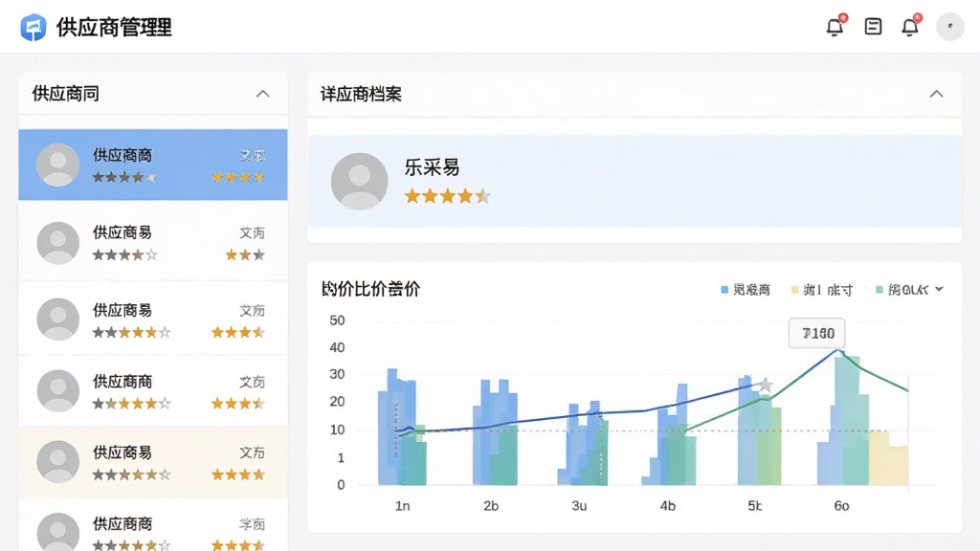This screenshot has width=980, height=551.
Task: Collapse the 详应商档案 panel chevron
Action: coord(936,94)
